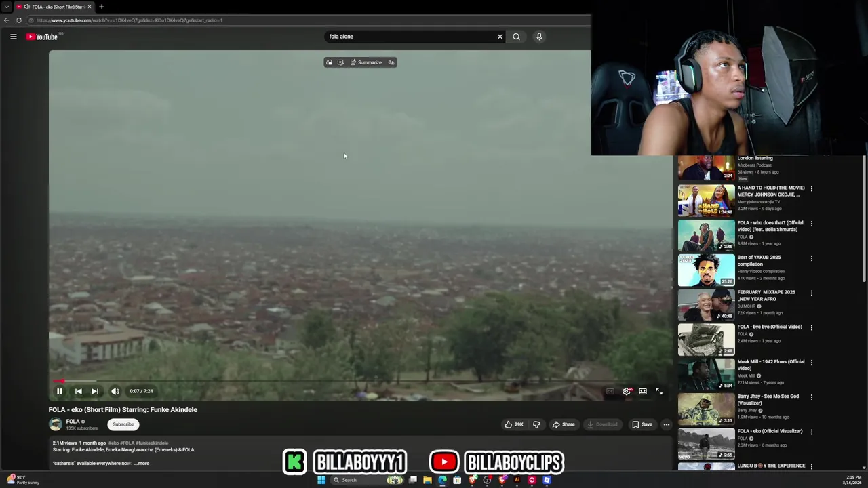The width and height of the screenshot is (868, 488).
Task: Open 'Best of YAKUB 2025 compilation' thumbnail
Action: coord(706,270)
